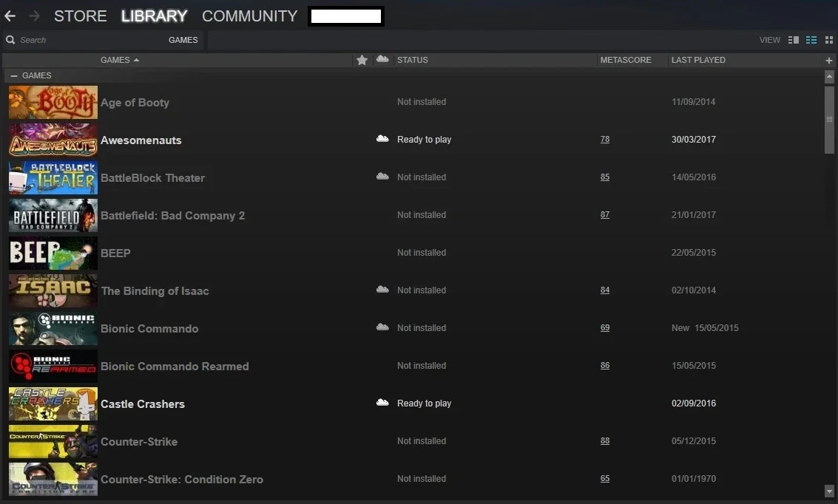This screenshot has height=504, width=838.
Task: Open Counter-Strike metascore 88 link
Action: point(605,441)
